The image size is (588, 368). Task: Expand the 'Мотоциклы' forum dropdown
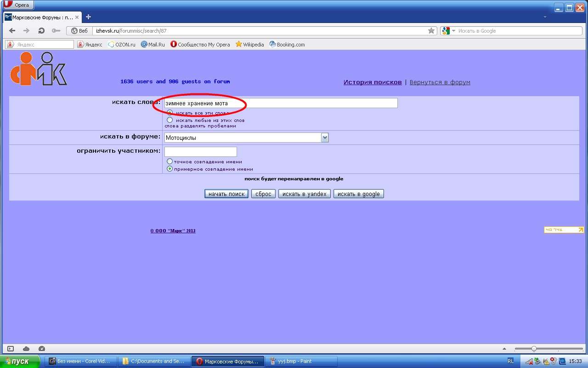[x=325, y=138]
